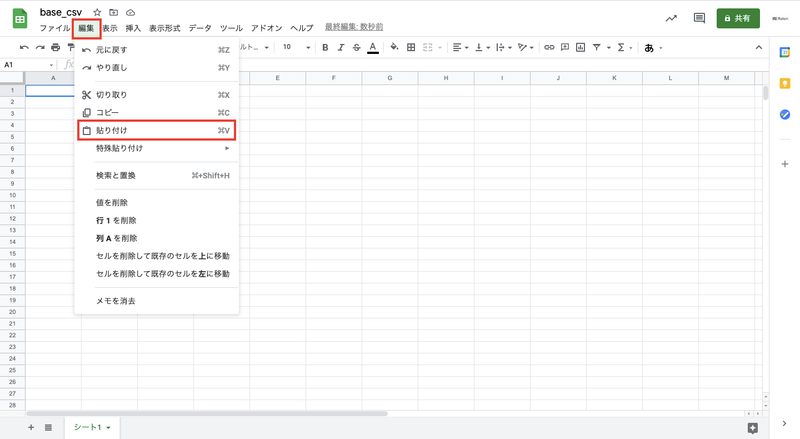Open the アドオン menu

pyautogui.click(x=266, y=28)
